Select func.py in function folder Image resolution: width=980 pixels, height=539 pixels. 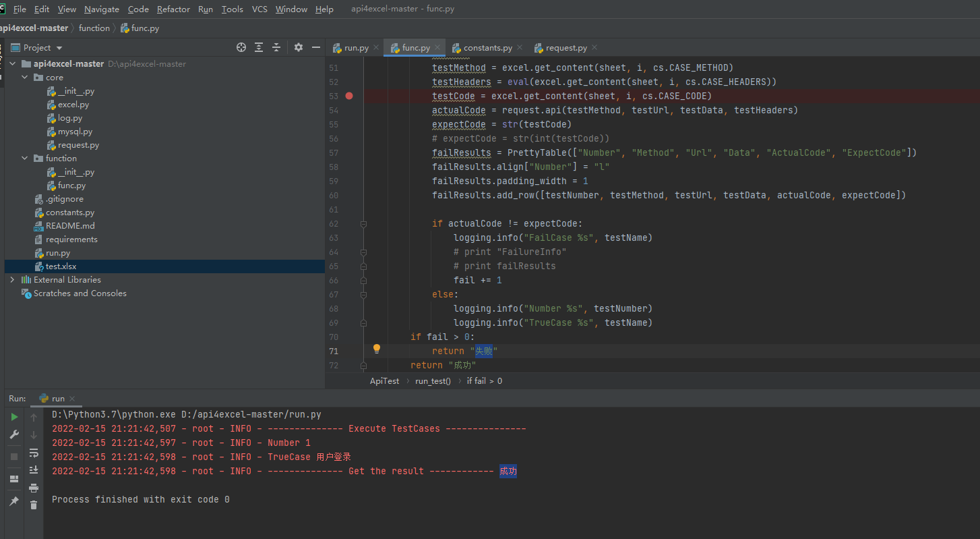[71, 186]
